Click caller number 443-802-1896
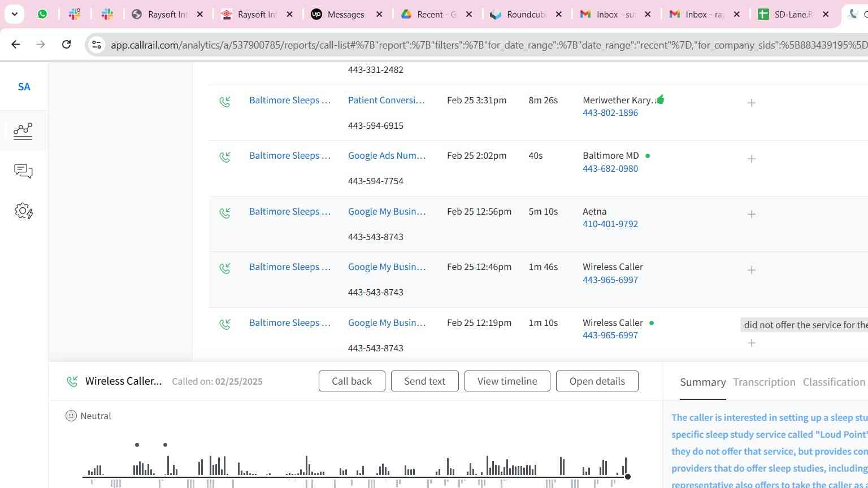The image size is (868, 488). point(610,112)
